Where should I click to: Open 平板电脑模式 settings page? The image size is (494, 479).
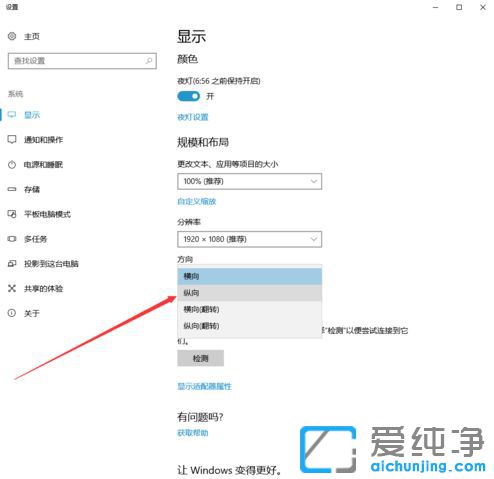click(x=47, y=214)
